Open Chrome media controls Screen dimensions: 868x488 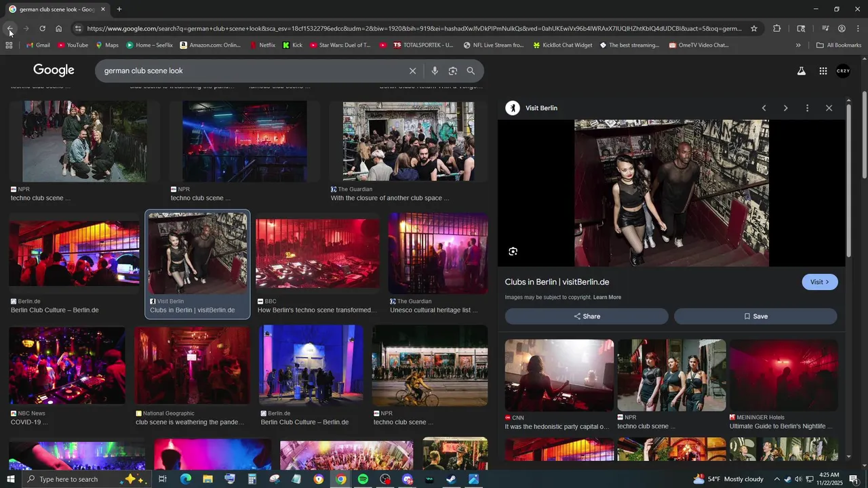pos(825,28)
